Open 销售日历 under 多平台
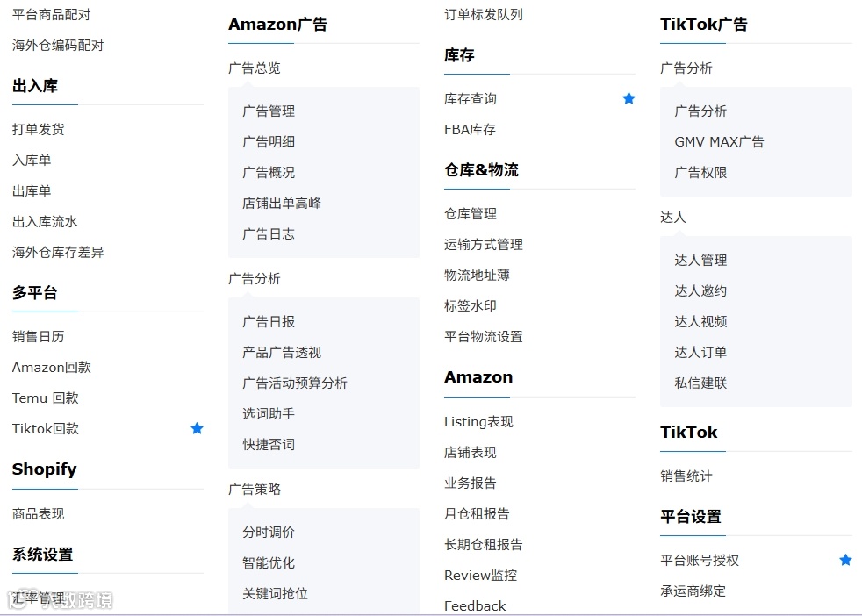862x616 pixels. [x=38, y=336]
